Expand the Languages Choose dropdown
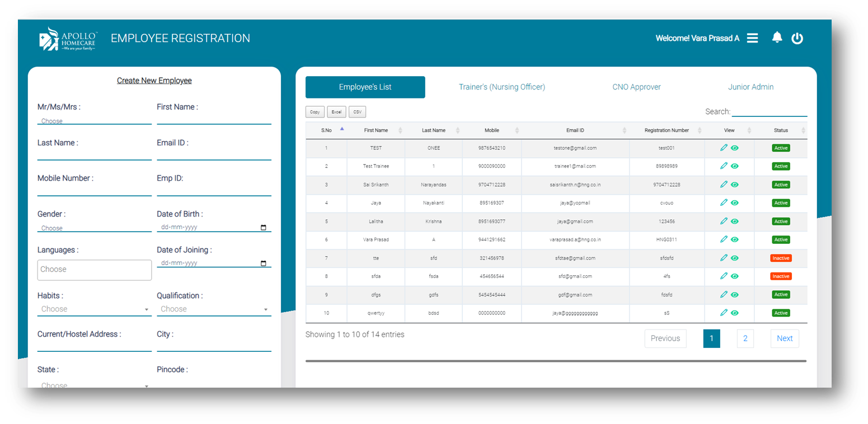Viewport: 868px width, 424px height. (94, 270)
